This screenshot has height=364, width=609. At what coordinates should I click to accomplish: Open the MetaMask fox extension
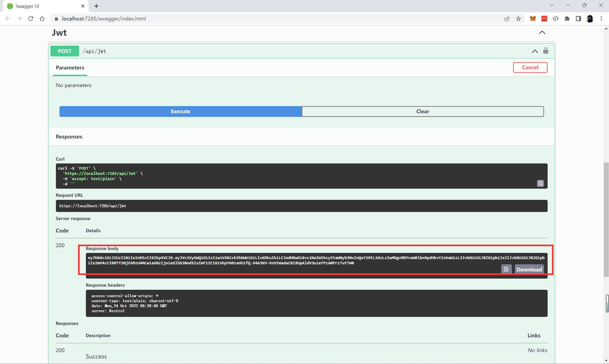(x=533, y=19)
